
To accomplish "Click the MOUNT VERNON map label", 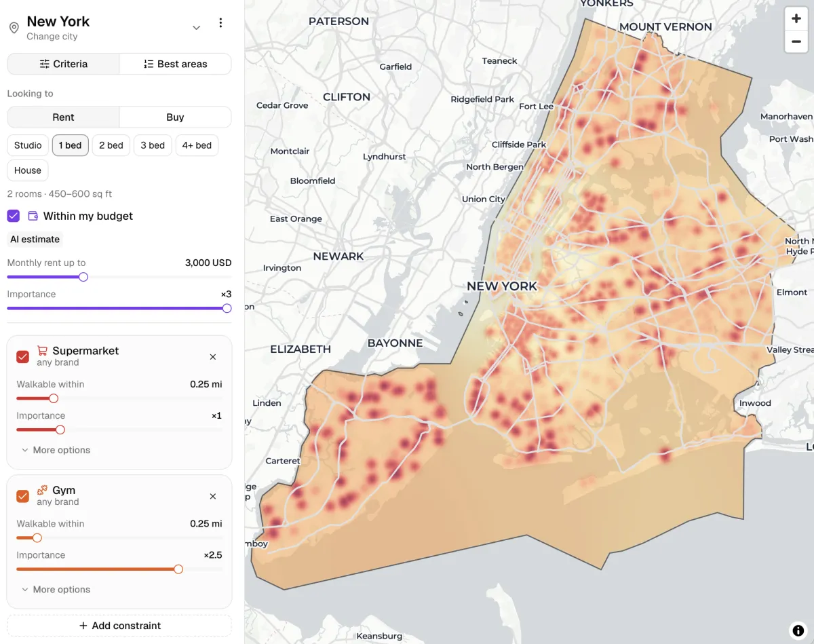I will (x=665, y=27).
